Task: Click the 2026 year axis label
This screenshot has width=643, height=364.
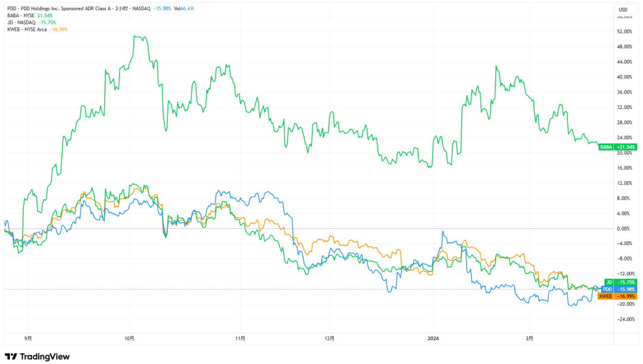Action: 433,338
